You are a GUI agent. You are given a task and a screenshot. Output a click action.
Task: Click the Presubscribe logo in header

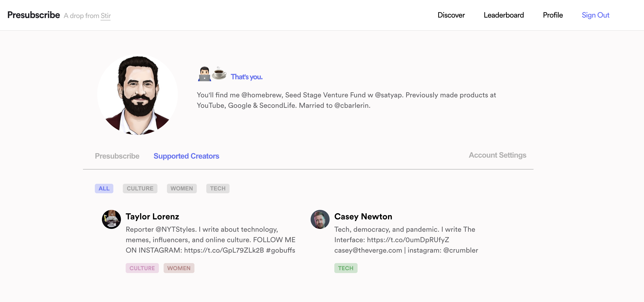pyautogui.click(x=33, y=15)
